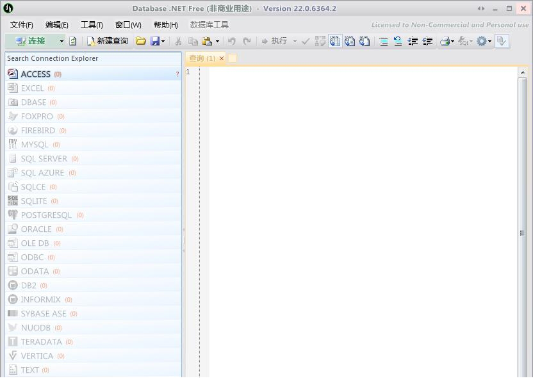Select the ODBC connection group
This screenshot has height=392, width=533.
[93, 257]
